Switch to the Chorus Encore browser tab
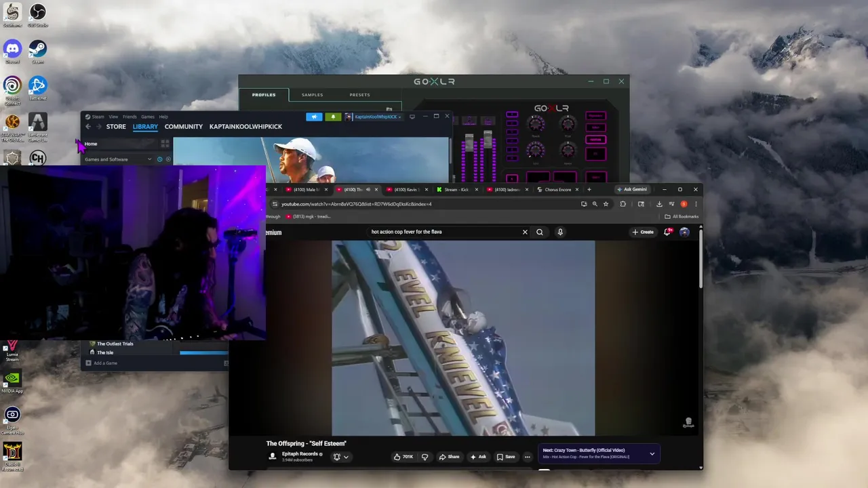Viewport: 868px width, 488px height. pos(557,190)
